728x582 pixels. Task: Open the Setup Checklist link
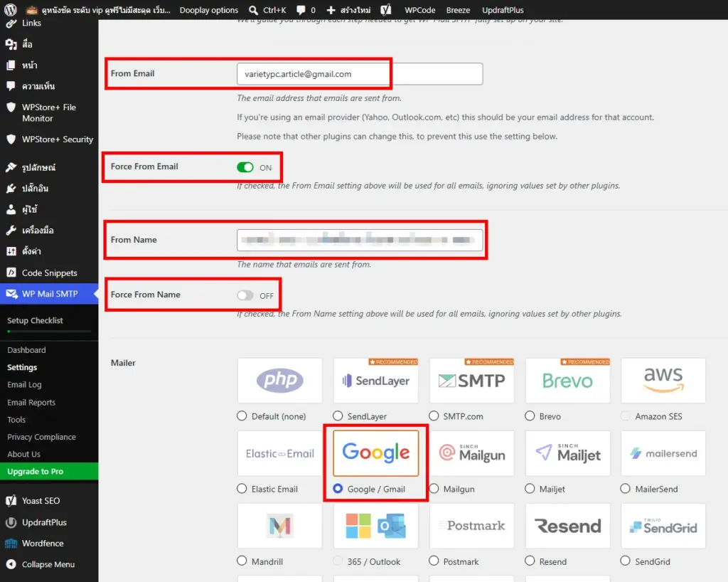[35, 320]
